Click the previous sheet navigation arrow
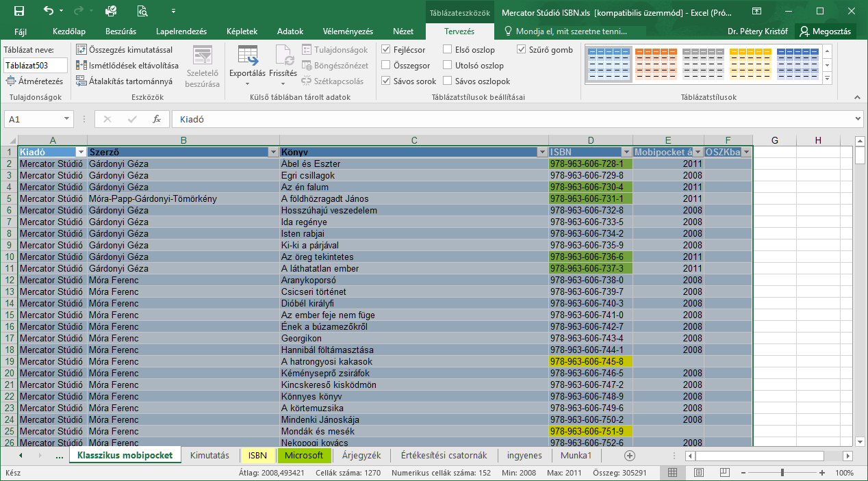This screenshot has width=868, height=481. coord(21,456)
